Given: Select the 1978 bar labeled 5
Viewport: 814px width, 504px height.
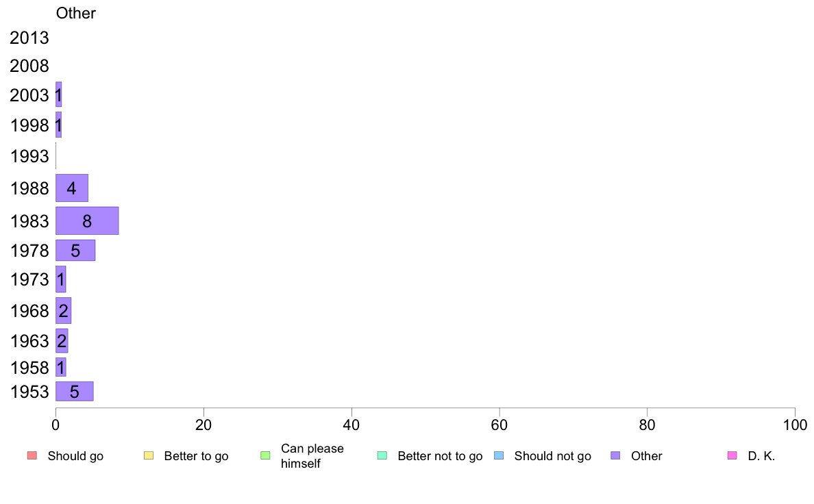Looking at the screenshot, I should 76,250.
